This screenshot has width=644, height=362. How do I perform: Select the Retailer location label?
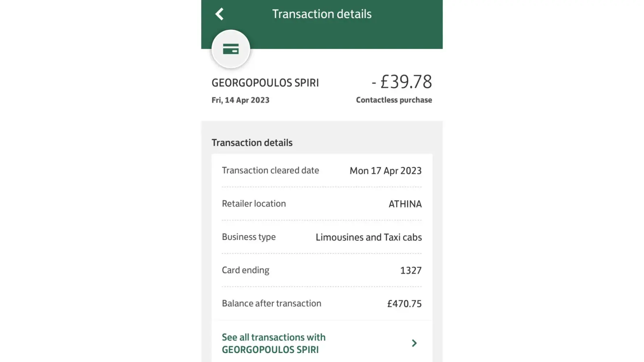pos(254,204)
